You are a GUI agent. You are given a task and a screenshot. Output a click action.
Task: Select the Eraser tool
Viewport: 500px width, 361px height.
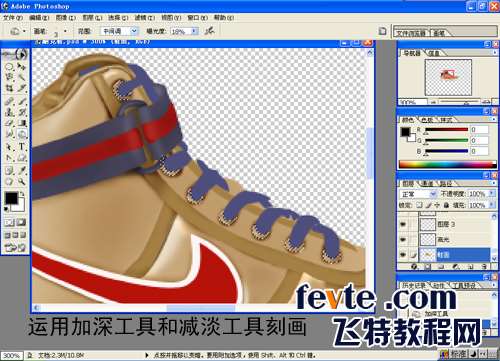pyautogui.click(x=9, y=123)
